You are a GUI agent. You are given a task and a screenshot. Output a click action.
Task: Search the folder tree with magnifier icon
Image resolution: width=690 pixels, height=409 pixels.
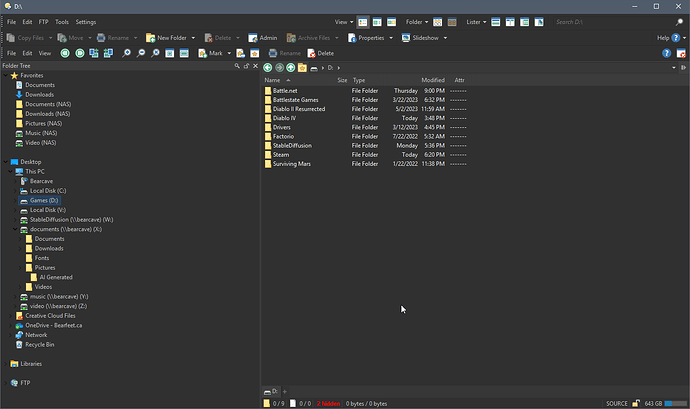click(x=237, y=66)
